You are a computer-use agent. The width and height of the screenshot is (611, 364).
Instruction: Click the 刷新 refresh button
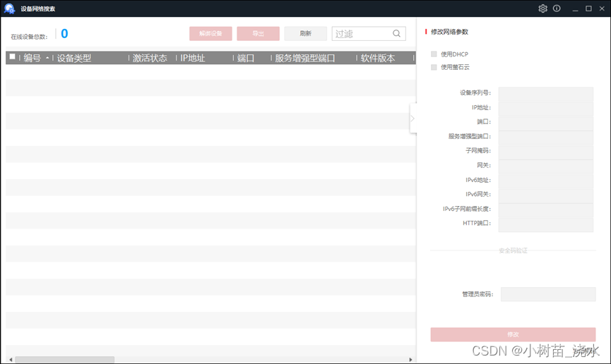(x=305, y=33)
